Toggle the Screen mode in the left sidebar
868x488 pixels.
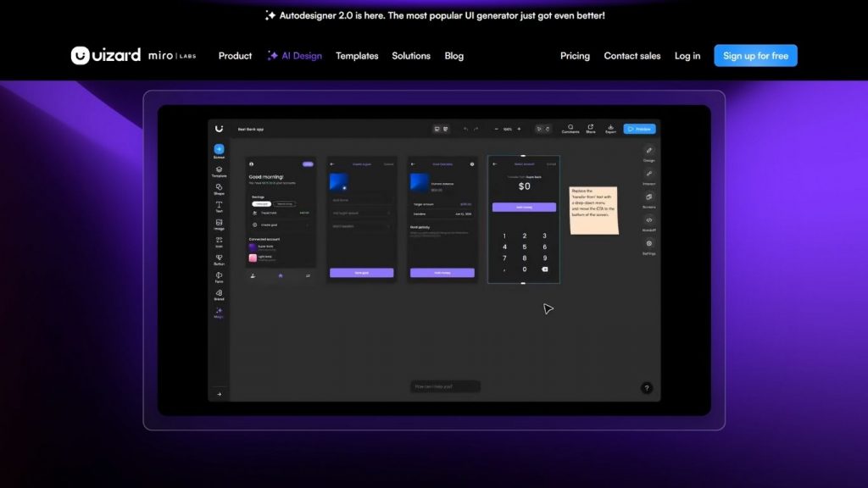coord(219,152)
